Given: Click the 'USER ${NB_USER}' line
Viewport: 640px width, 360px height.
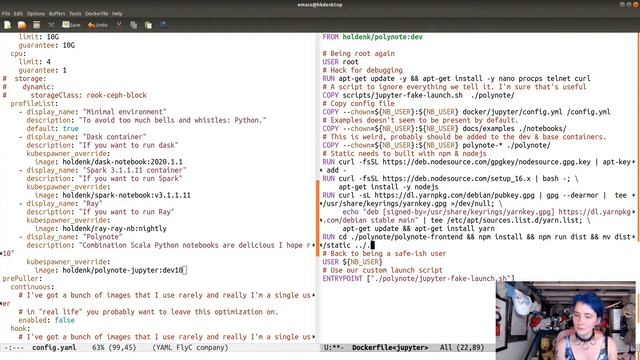Looking at the screenshot, I should click(x=352, y=262).
